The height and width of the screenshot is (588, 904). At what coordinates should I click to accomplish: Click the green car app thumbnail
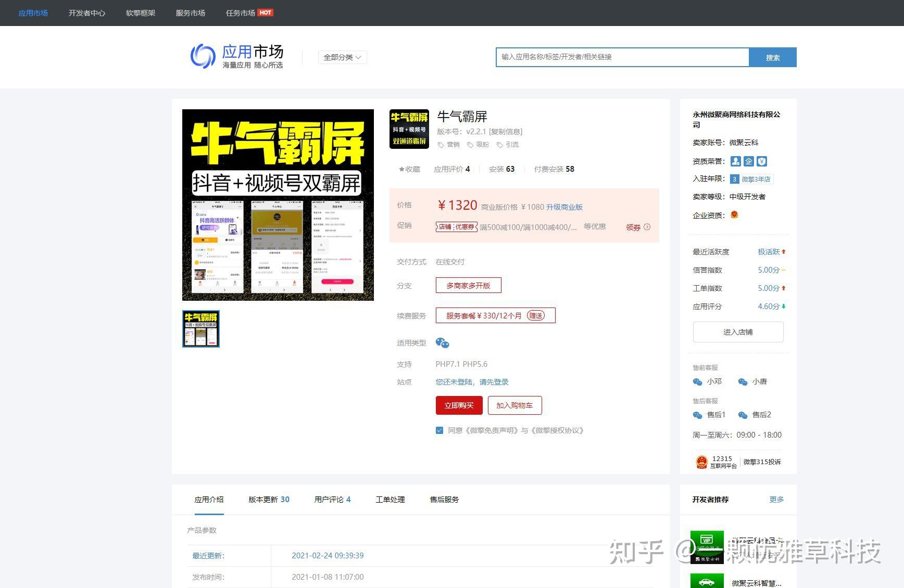[707, 581]
